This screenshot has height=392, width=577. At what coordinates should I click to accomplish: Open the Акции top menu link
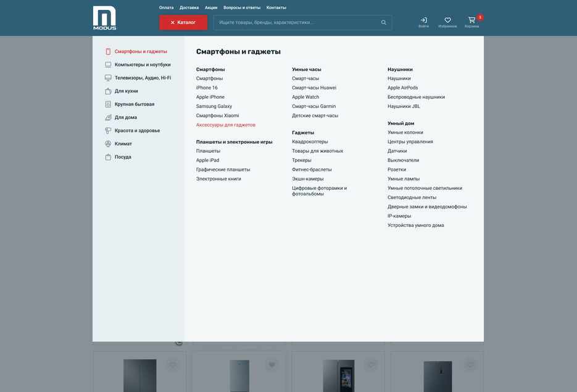[x=211, y=7]
